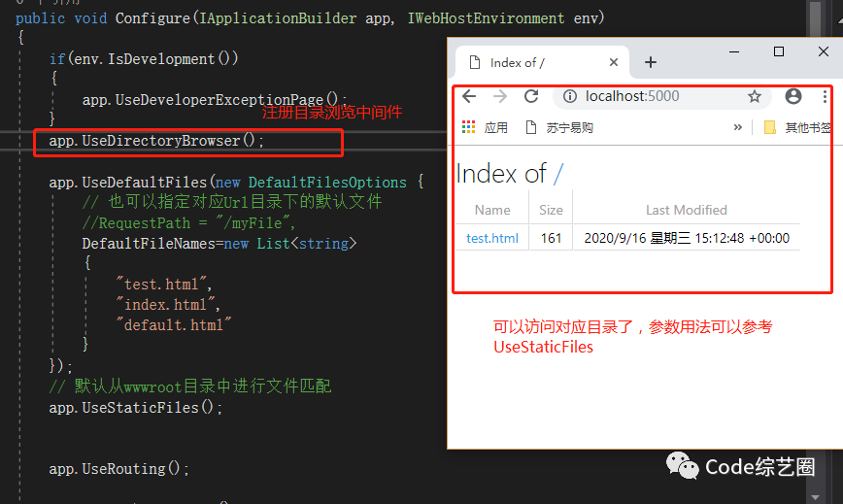Close the Index of / tab
This screenshot has height=504, width=843.
pos(614,62)
